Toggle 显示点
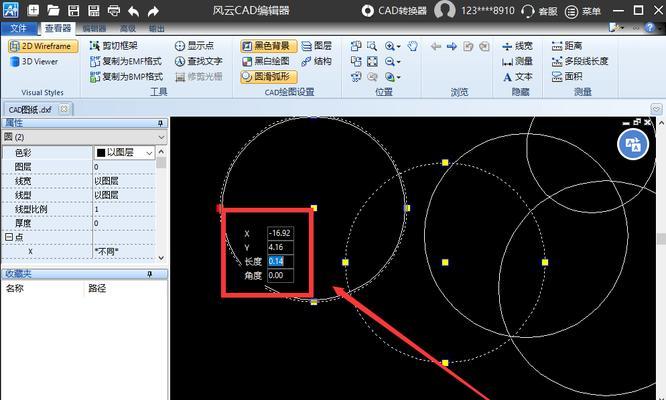 tap(195, 45)
